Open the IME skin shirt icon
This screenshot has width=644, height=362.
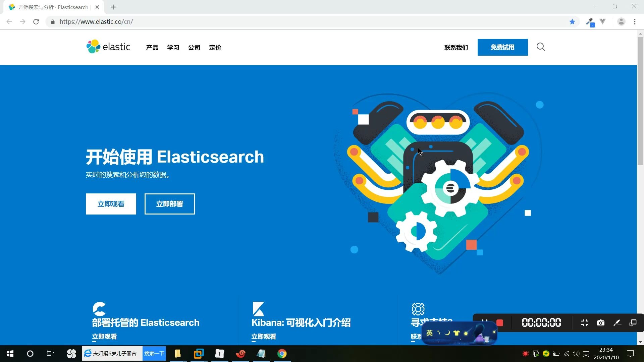pos(457,333)
